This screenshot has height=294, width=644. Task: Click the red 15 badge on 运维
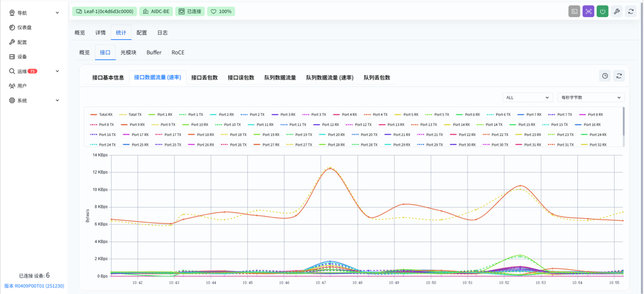[33, 71]
